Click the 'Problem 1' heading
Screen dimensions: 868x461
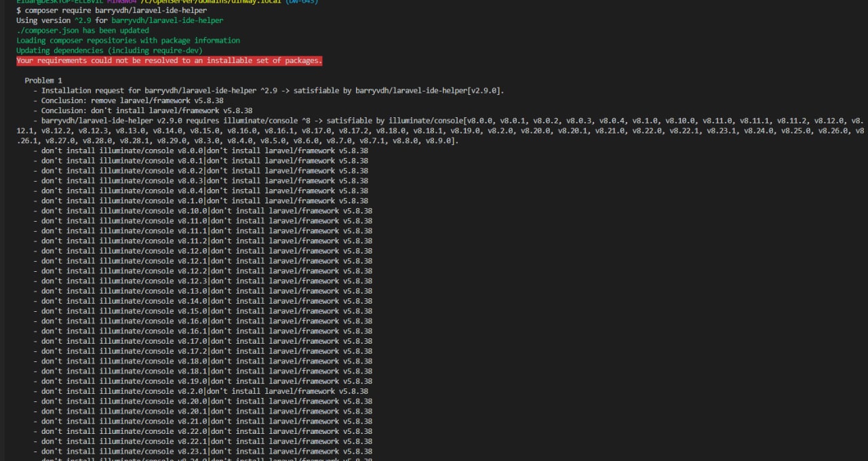(x=43, y=81)
